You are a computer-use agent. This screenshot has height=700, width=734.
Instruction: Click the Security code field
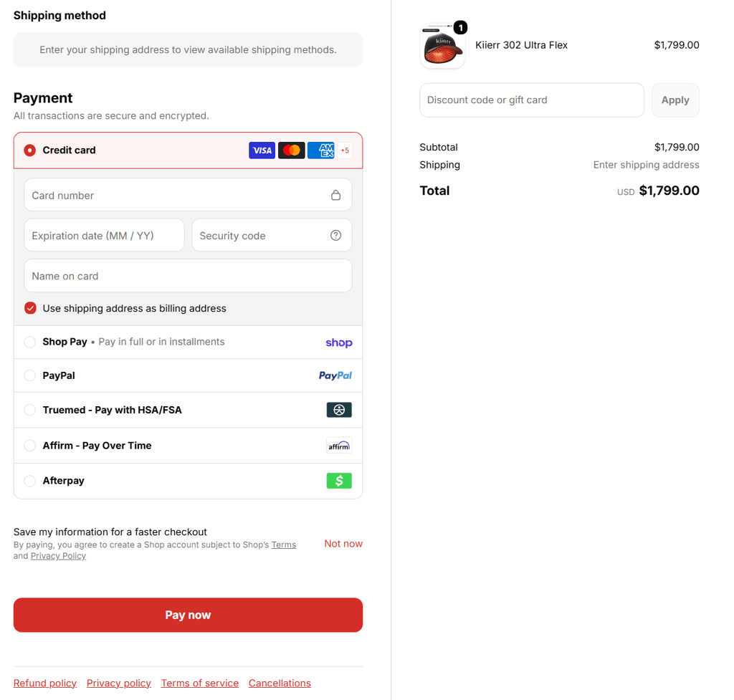[x=272, y=235]
